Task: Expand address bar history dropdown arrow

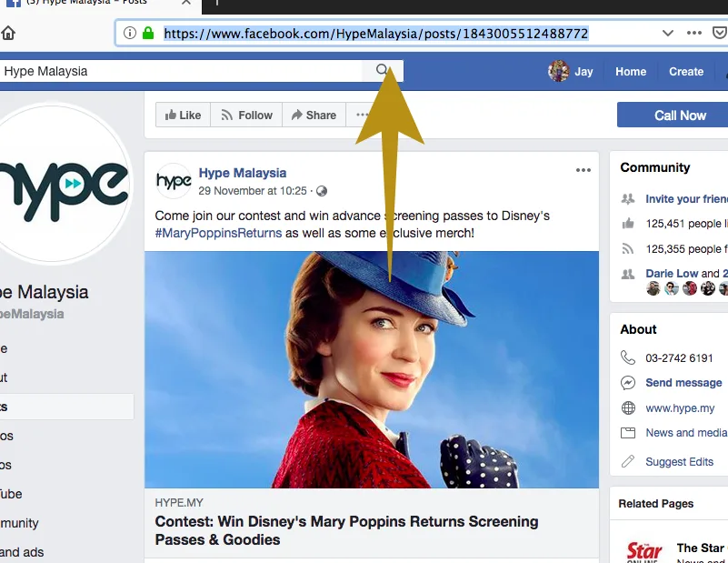Action: click(x=668, y=34)
